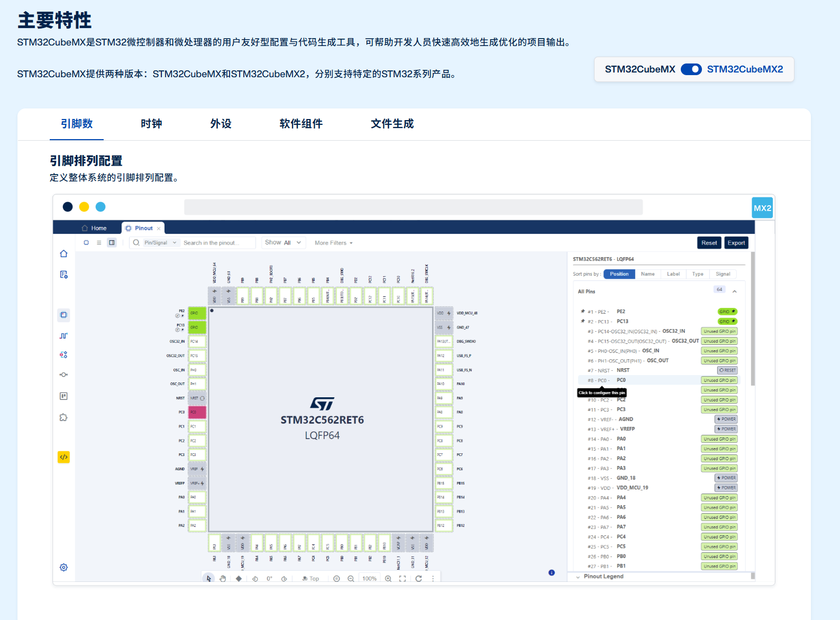Click the Export button

[736, 243]
